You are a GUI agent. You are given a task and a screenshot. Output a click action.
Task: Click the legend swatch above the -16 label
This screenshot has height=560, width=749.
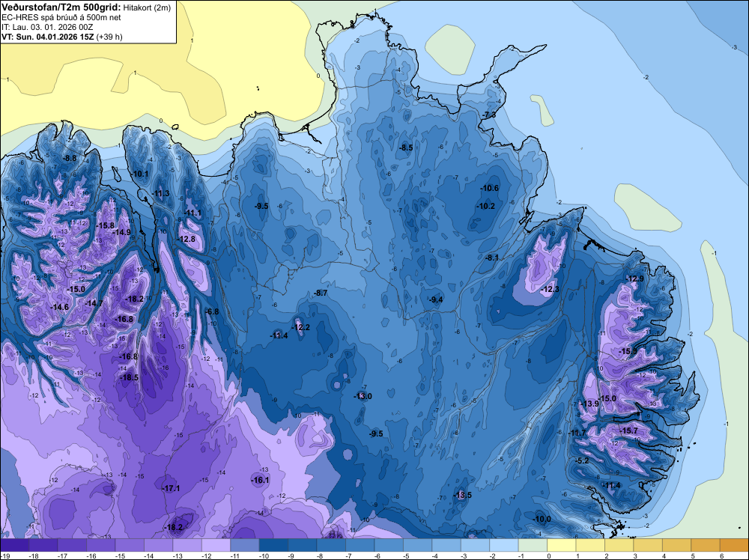pyautogui.click(x=101, y=545)
